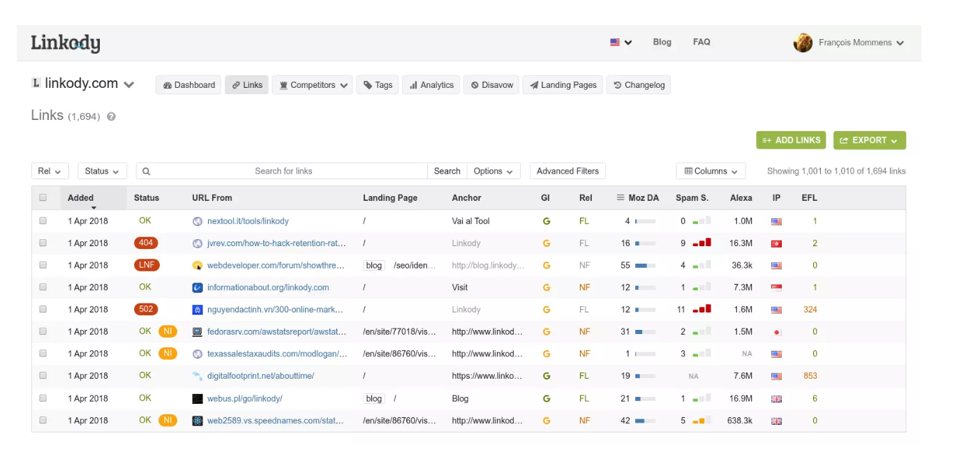The width and height of the screenshot is (980, 468).
Task: Open digitalfootprint.net/abouttime/ link
Action: tap(260, 376)
